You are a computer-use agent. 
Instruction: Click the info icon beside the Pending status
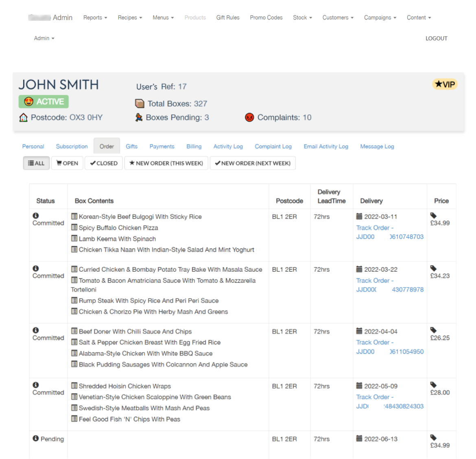[35, 438]
